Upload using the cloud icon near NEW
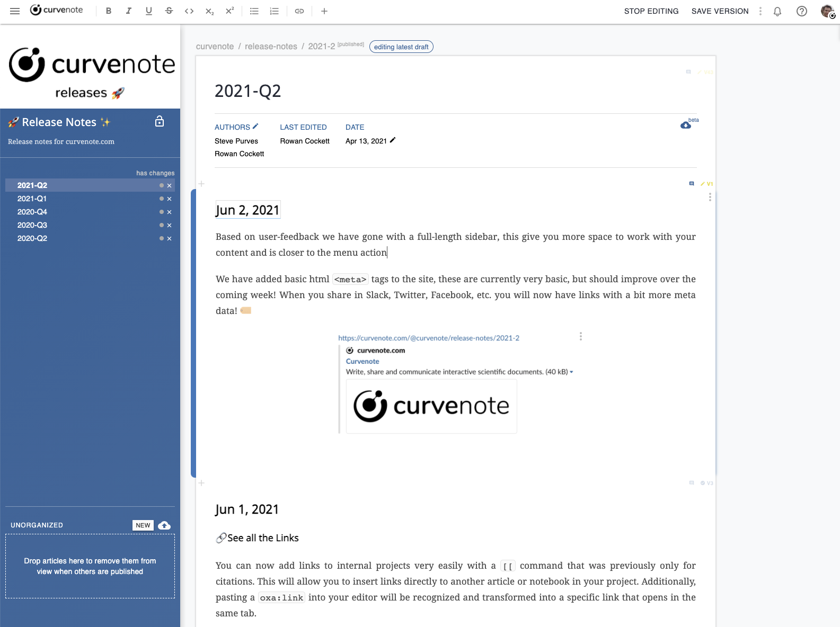 tap(164, 525)
